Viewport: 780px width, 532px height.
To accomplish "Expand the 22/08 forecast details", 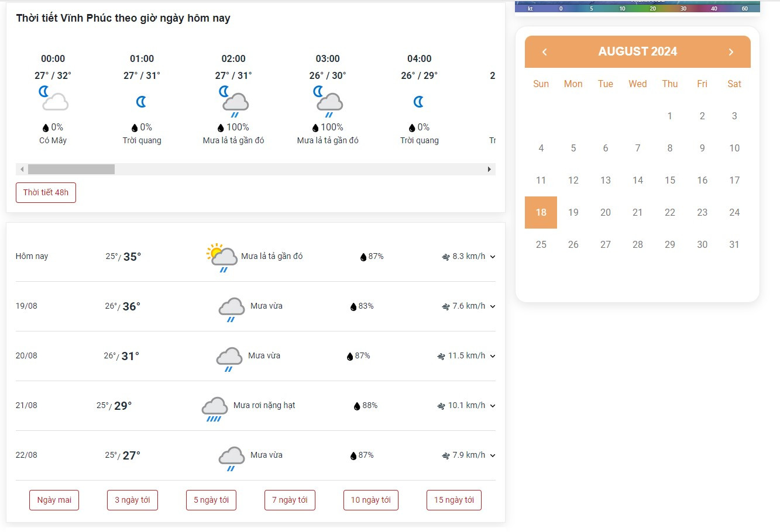I will (x=493, y=455).
